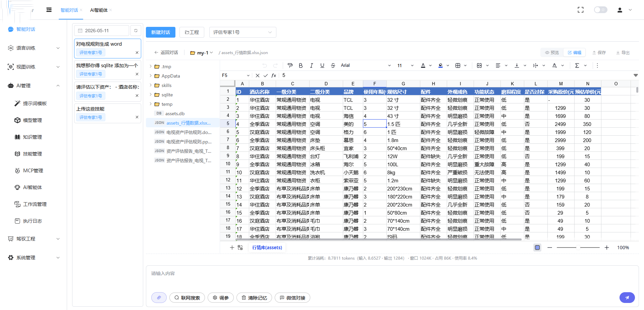The height and width of the screenshot is (310, 644).
Task: Switch to the AI智能体 tab
Action: point(99,10)
